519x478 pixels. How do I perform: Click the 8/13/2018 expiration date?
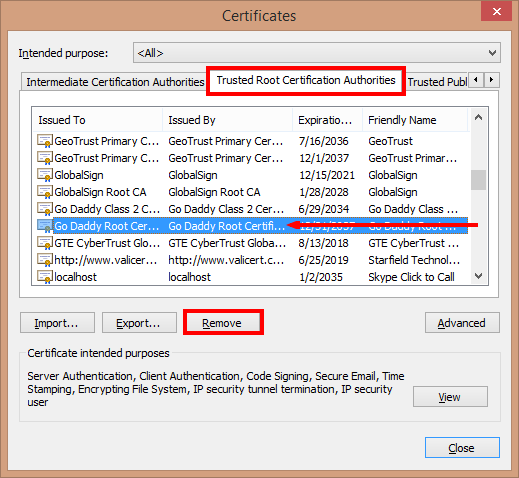coord(323,243)
